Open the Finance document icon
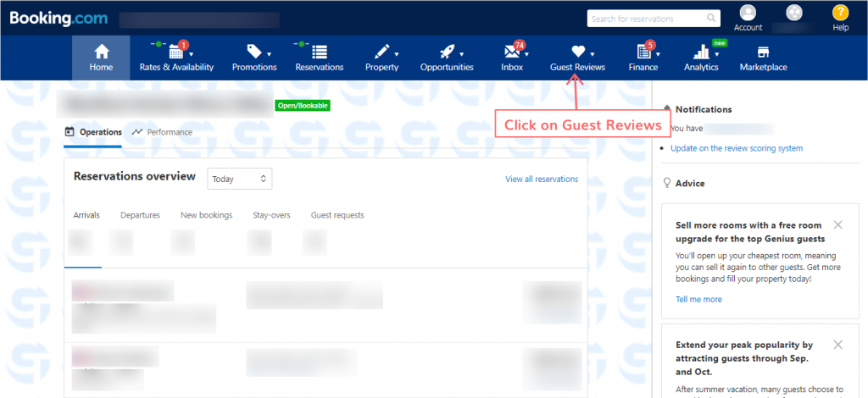The height and width of the screenshot is (398, 868). click(x=643, y=53)
